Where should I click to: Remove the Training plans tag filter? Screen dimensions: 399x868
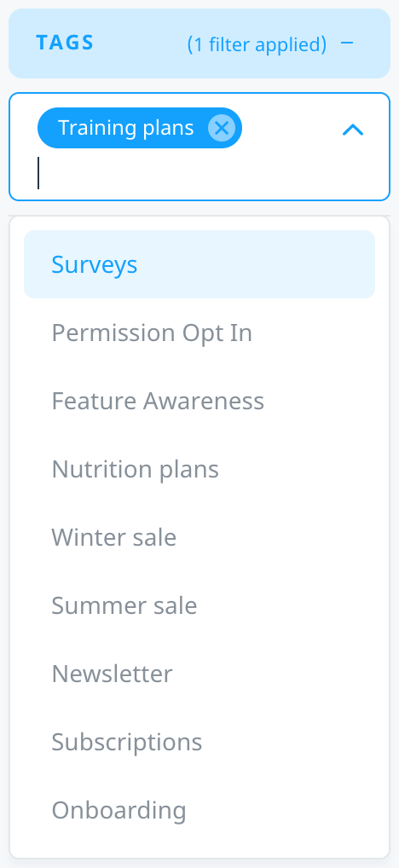pos(222,129)
